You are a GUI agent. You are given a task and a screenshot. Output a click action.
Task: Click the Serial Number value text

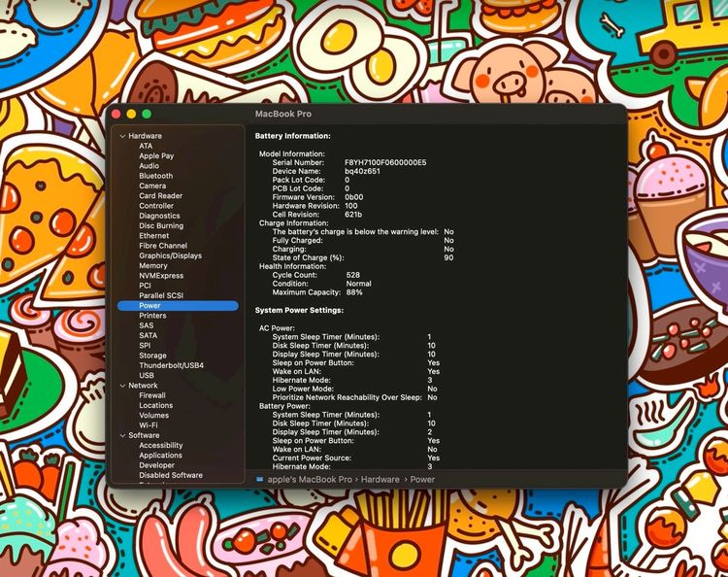pyautogui.click(x=385, y=162)
